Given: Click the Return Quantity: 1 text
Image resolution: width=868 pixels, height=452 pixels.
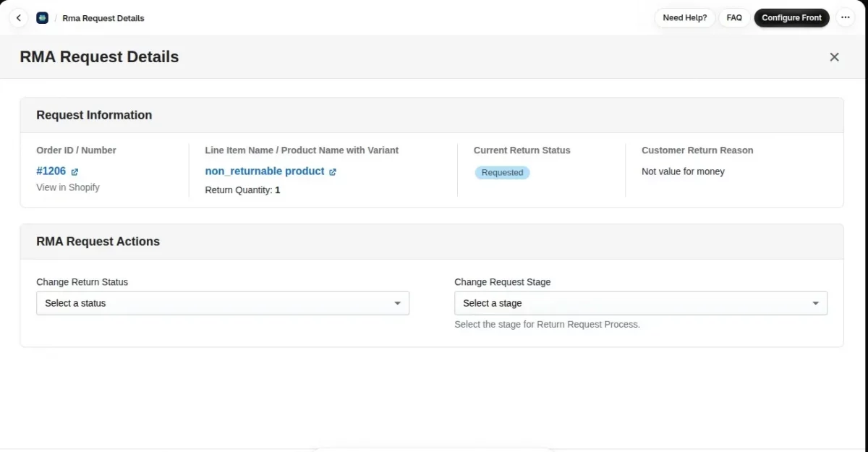Looking at the screenshot, I should click(243, 190).
